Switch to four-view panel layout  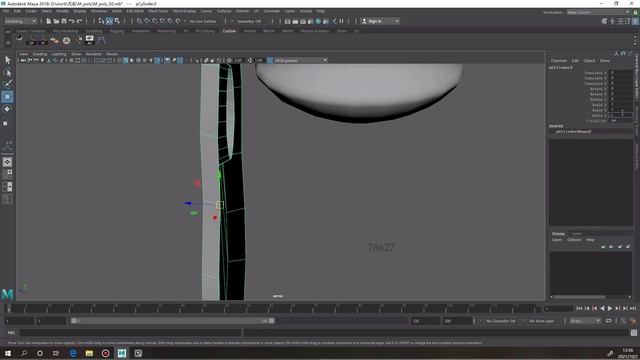[7, 174]
